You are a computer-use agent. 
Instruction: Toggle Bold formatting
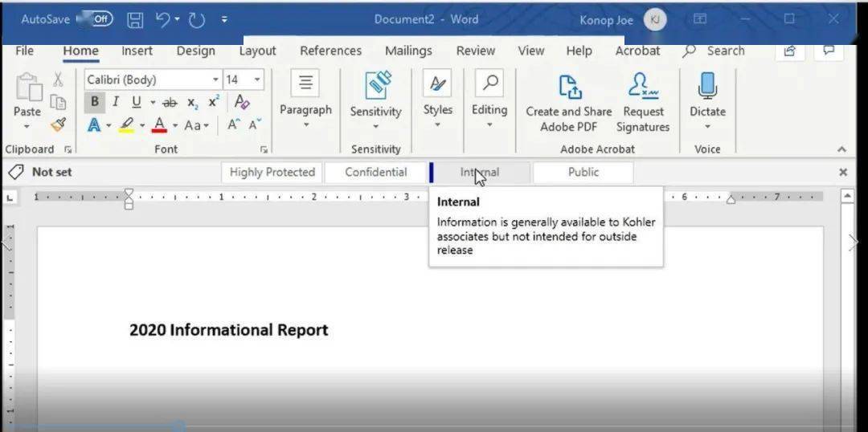(95, 102)
